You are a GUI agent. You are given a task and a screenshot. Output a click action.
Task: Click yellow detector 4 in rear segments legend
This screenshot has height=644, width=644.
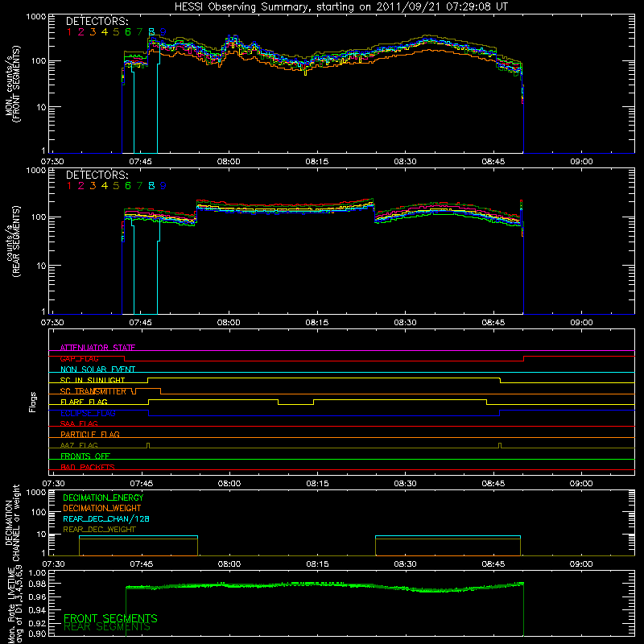[105, 186]
